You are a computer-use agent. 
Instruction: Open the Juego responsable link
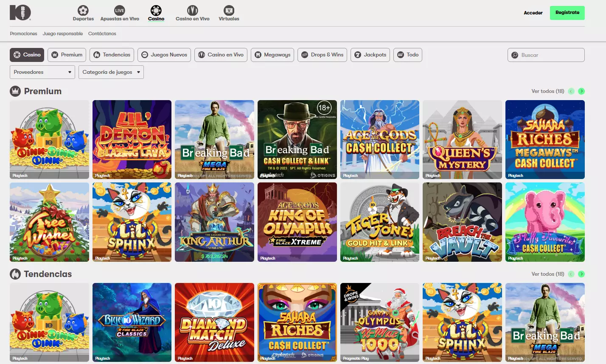(63, 34)
